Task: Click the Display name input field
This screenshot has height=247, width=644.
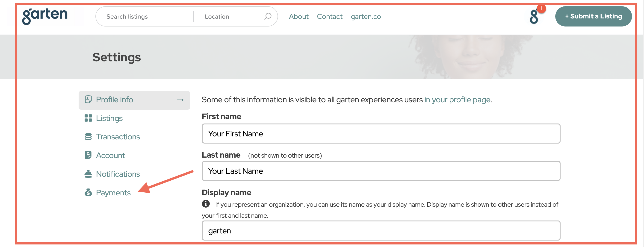Action: click(381, 230)
